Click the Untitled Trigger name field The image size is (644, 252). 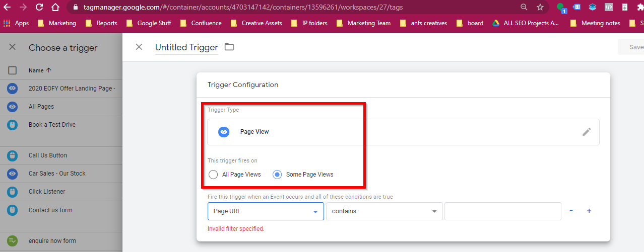click(186, 47)
